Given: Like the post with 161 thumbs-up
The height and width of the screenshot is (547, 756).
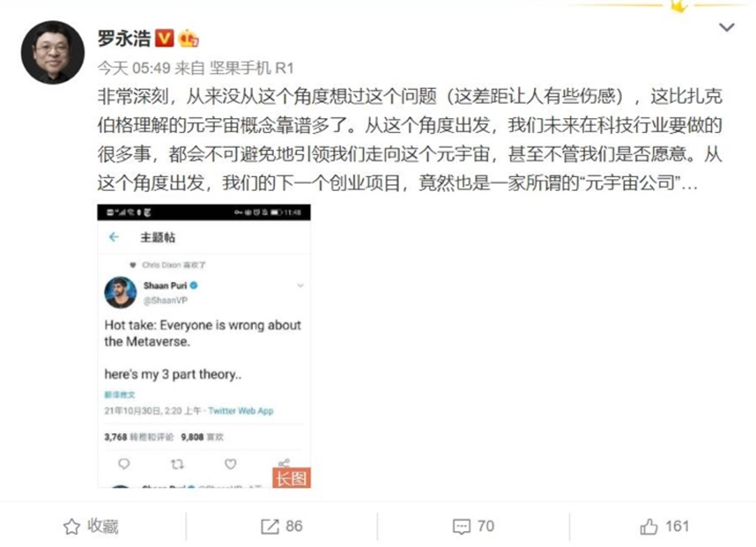Looking at the screenshot, I should pyautogui.click(x=664, y=526).
